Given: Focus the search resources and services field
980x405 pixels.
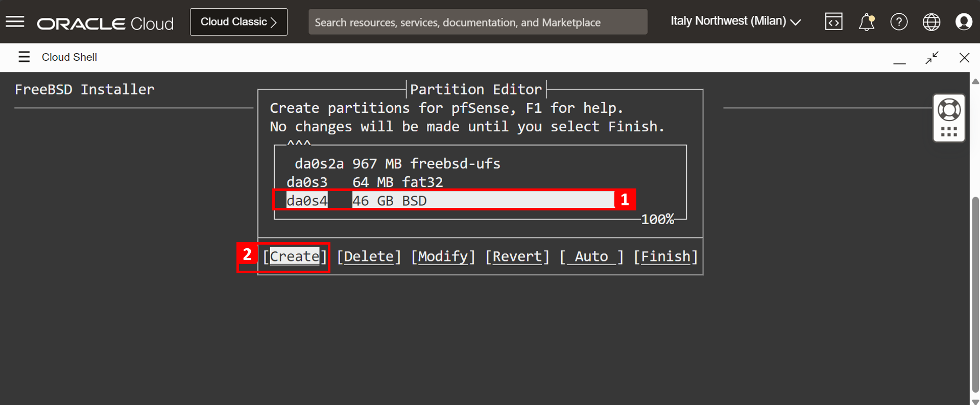Looking at the screenshot, I should (x=477, y=22).
